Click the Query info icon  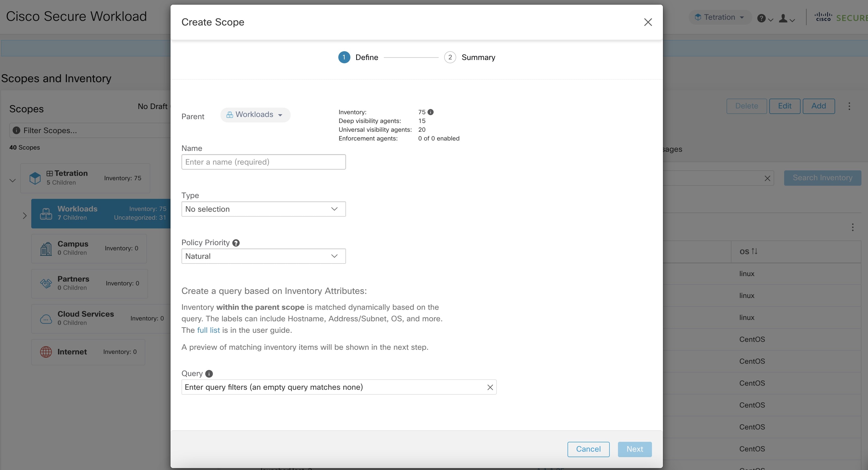click(x=209, y=373)
